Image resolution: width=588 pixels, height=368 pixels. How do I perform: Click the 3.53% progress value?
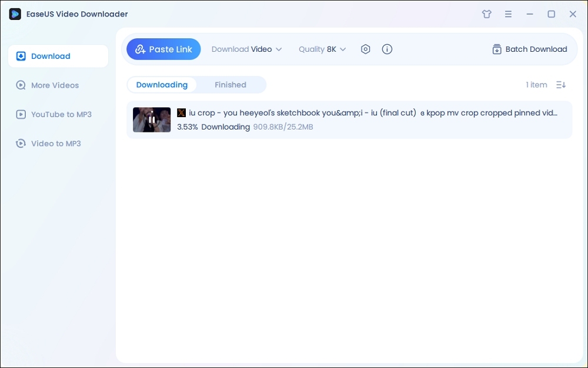(188, 127)
